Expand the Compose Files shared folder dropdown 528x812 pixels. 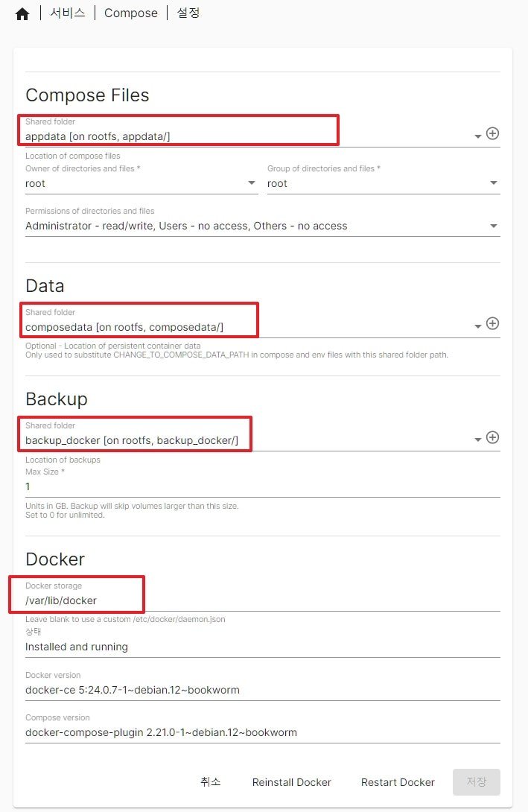(478, 136)
